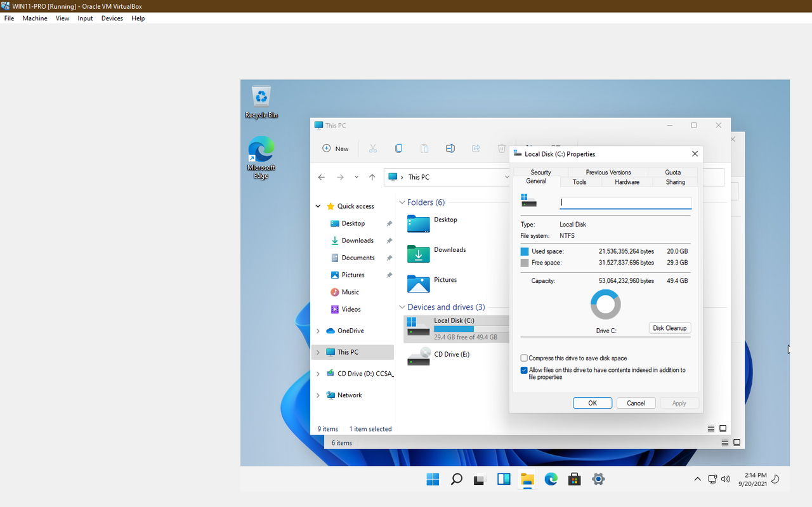
Task: Click the Pictures folder icon in Folders
Action: click(x=419, y=284)
